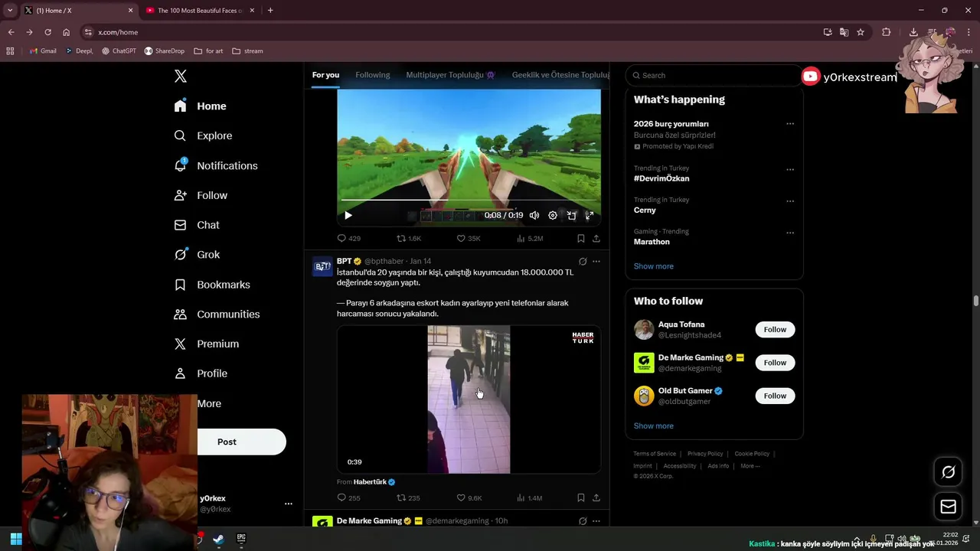Open Windows Start menu
The width and height of the screenshot is (980, 551).
pos(15,539)
